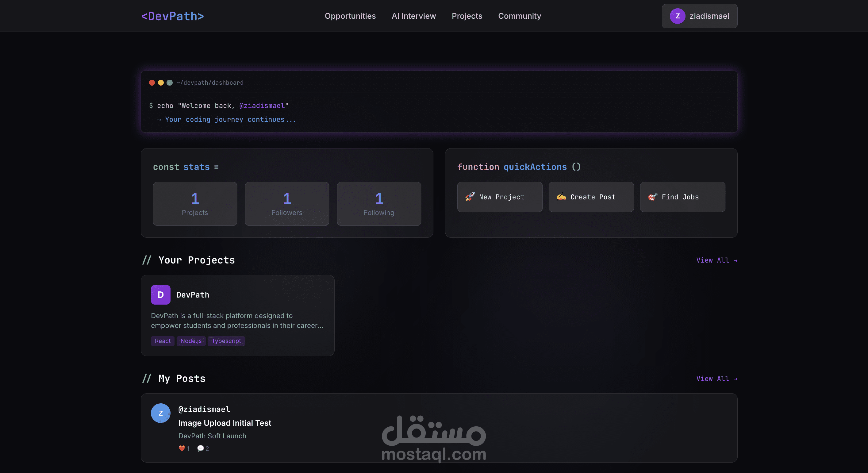This screenshot has width=868, height=473.
Task: Click the blue Z post avatar
Action: [x=160, y=413]
